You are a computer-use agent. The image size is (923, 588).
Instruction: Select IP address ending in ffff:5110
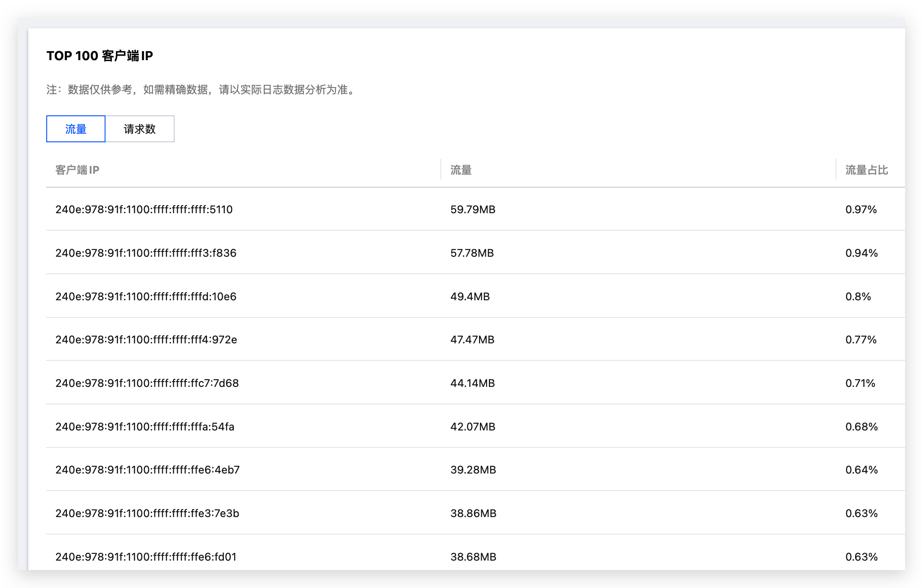click(144, 210)
